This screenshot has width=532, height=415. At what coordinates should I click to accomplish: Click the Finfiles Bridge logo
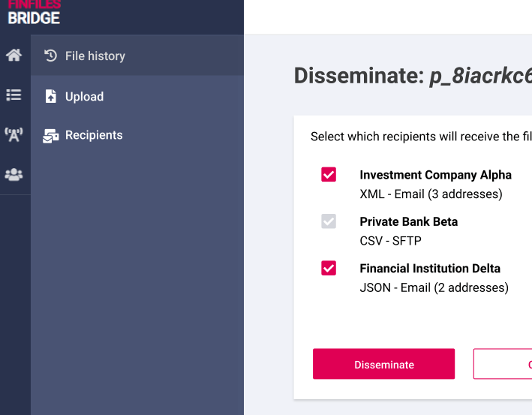click(34, 13)
